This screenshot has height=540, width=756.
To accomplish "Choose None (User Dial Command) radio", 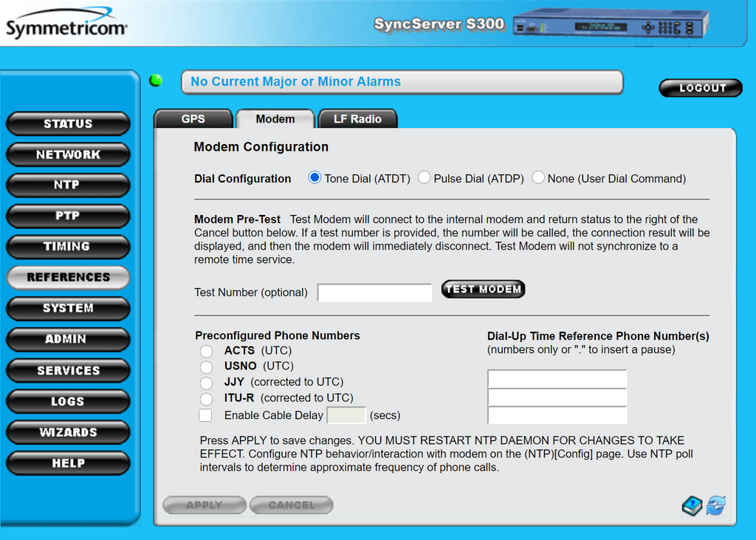I will coord(538,178).
